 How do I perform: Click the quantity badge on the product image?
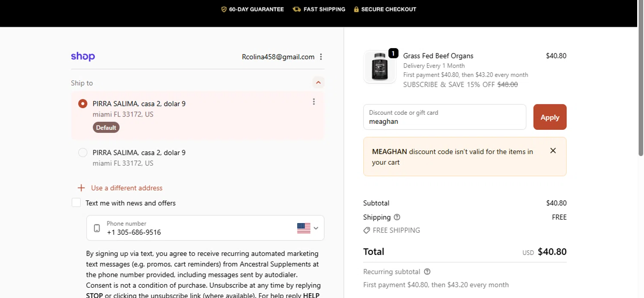point(393,53)
